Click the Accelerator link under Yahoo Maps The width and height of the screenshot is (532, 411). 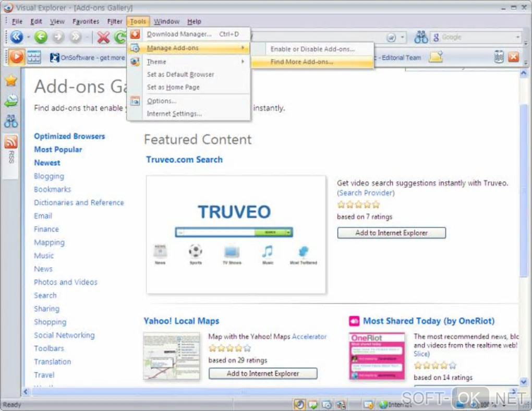pos(309,336)
